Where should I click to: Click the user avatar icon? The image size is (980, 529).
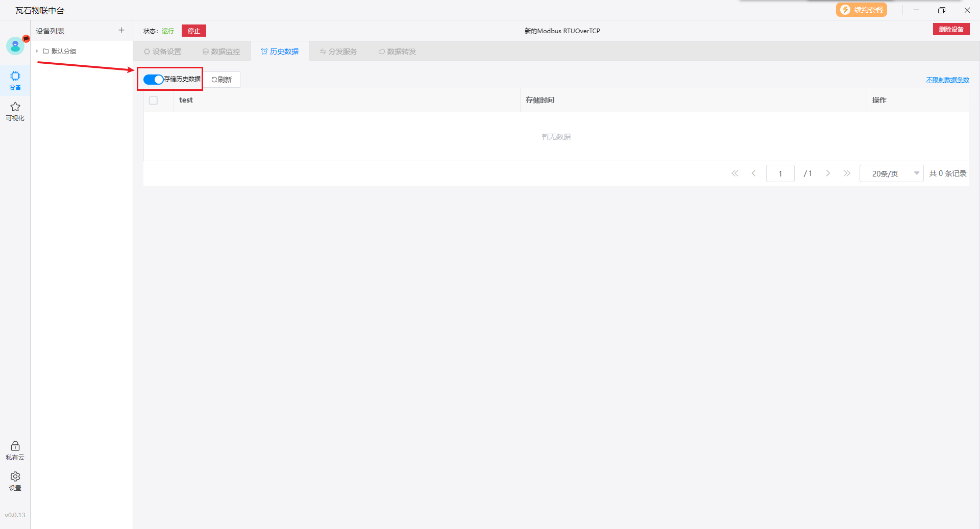(x=15, y=46)
